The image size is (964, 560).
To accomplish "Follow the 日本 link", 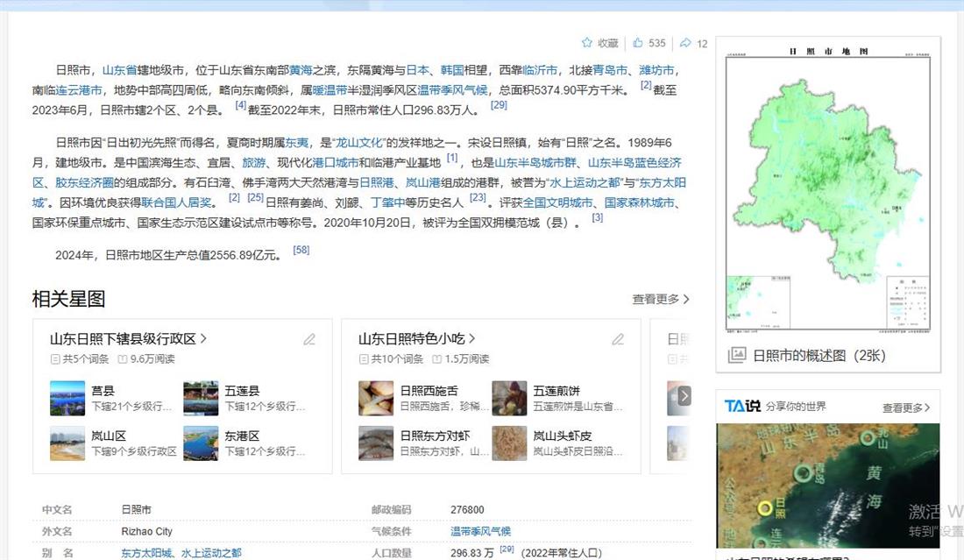I will (417, 70).
